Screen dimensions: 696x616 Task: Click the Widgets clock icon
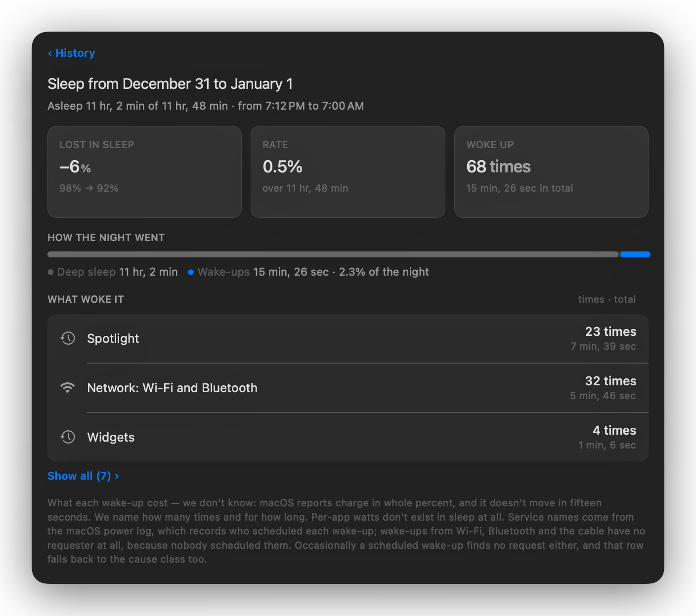(x=68, y=437)
